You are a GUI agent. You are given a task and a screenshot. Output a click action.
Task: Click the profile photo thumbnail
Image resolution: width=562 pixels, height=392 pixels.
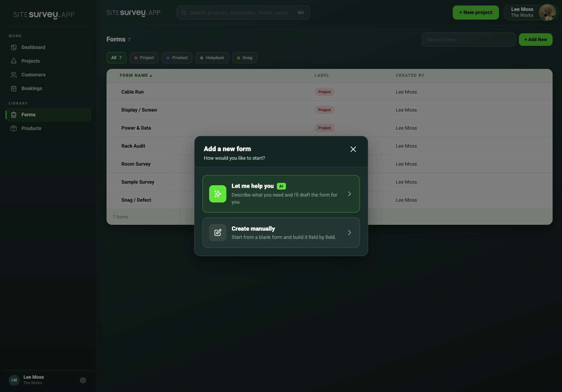[548, 13]
